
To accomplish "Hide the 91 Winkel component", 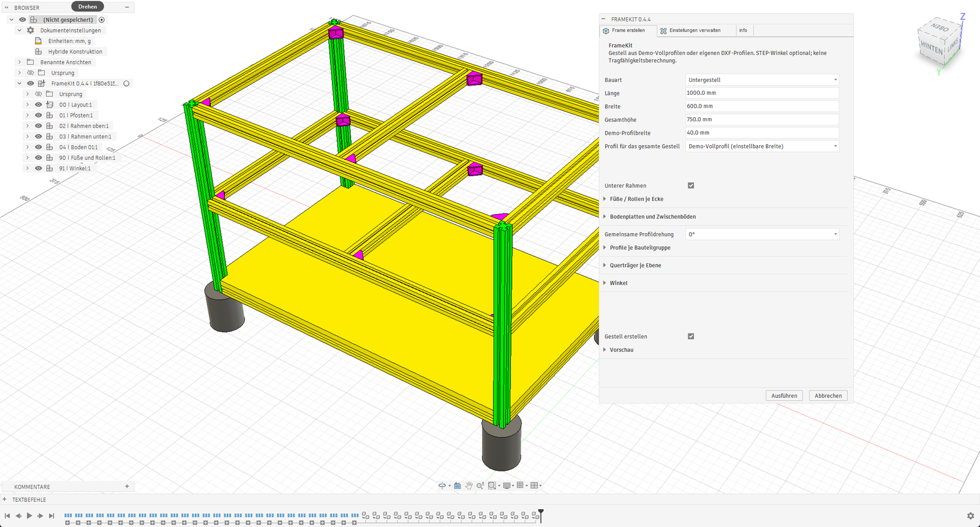I will [39, 168].
